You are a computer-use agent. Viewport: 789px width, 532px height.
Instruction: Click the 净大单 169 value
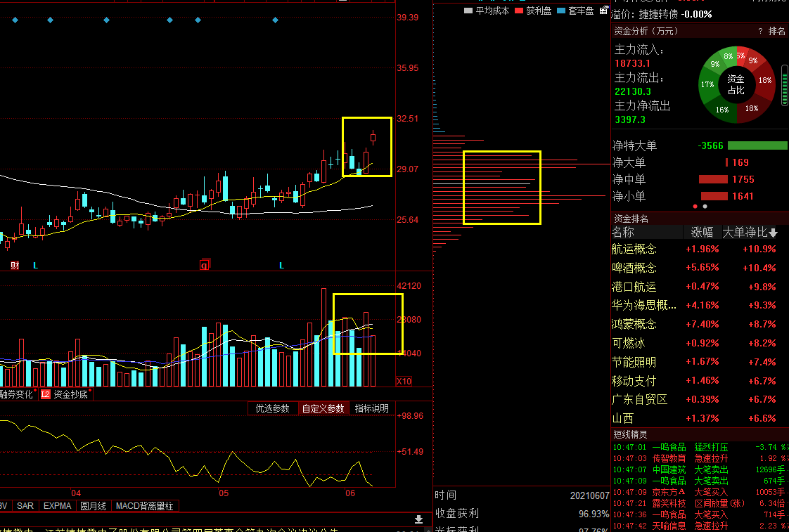[740, 162]
